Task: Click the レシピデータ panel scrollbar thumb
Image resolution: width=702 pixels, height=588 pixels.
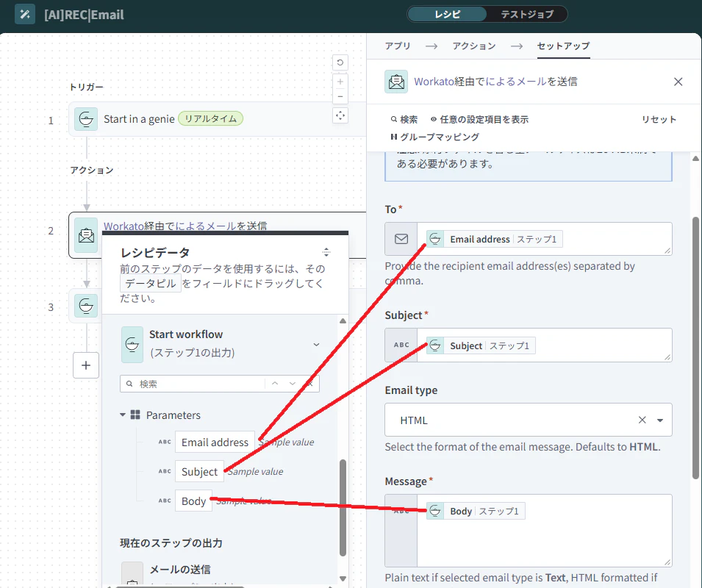Action: click(x=343, y=507)
